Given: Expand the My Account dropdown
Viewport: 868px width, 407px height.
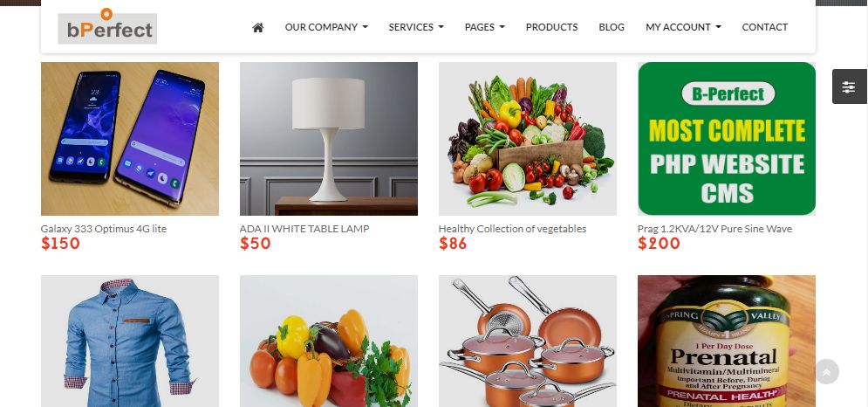Looking at the screenshot, I should pos(683,27).
